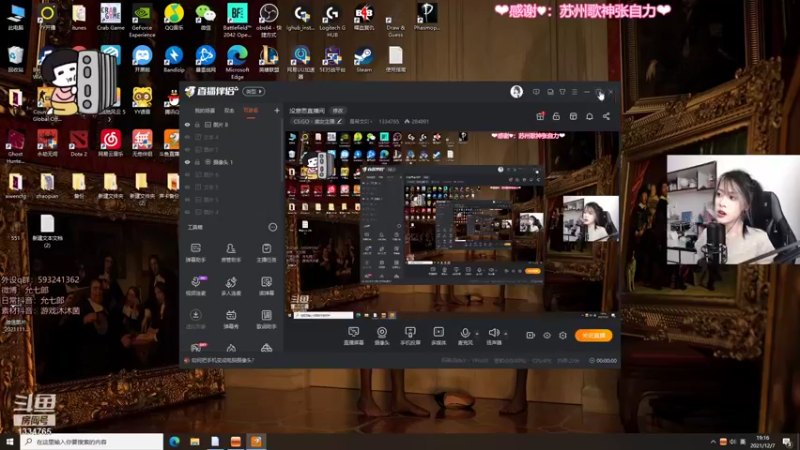Open File Explorer from the taskbar

pos(194,442)
